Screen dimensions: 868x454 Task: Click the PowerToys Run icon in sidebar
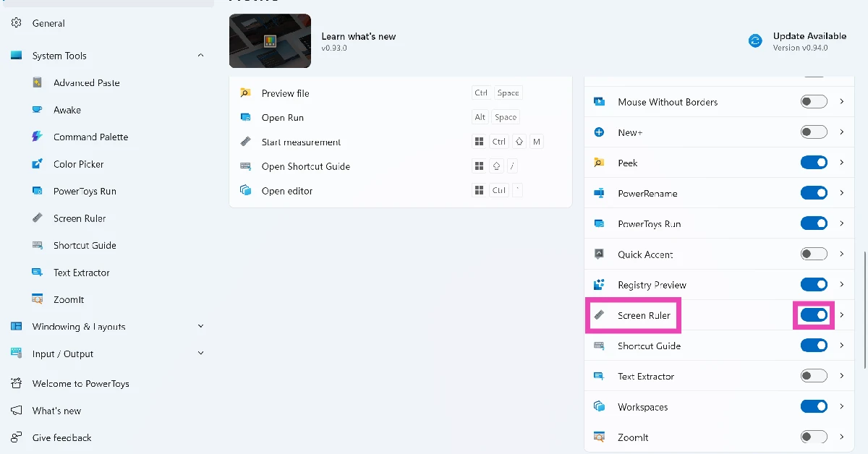coord(38,191)
